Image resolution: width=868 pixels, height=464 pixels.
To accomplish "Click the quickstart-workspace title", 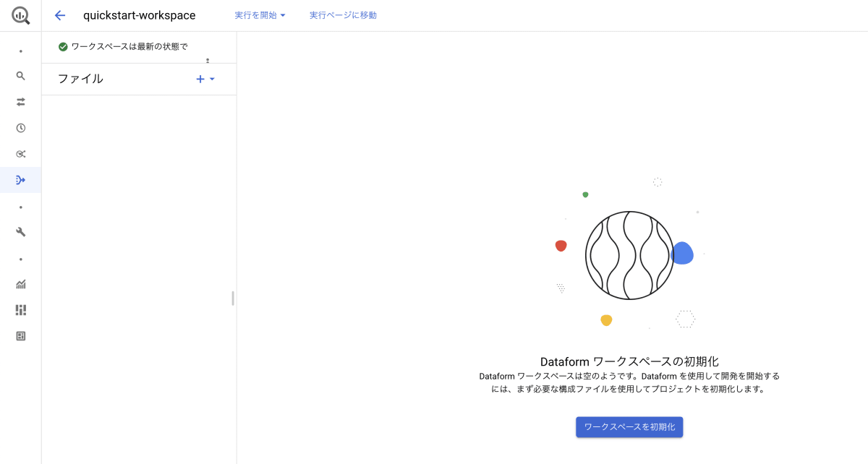I will tap(140, 15).
